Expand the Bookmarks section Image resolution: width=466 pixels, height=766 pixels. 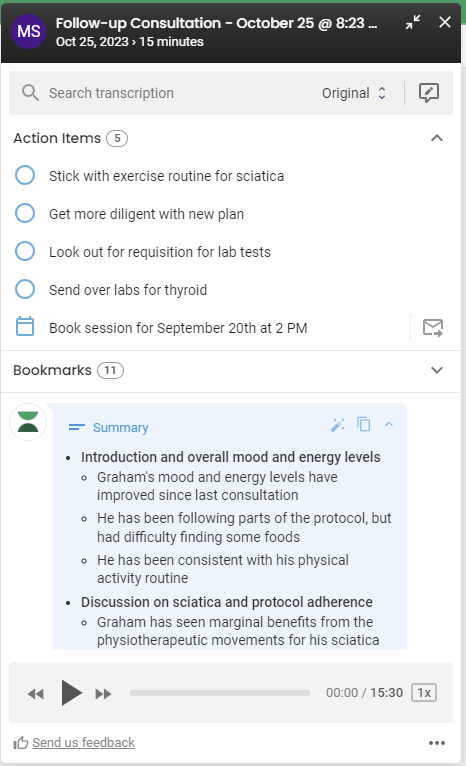point(437,370)
